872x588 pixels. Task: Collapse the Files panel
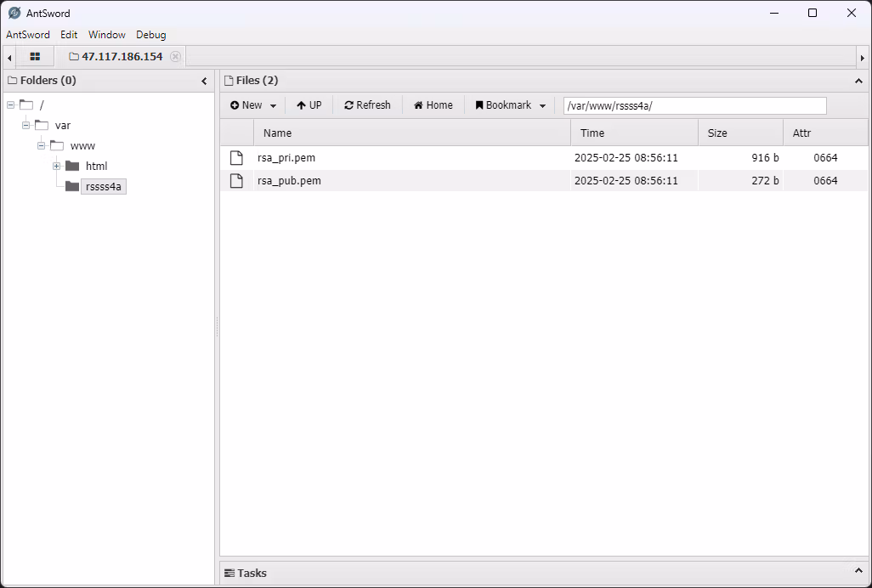pyautogui.click(x=858, y=81)
